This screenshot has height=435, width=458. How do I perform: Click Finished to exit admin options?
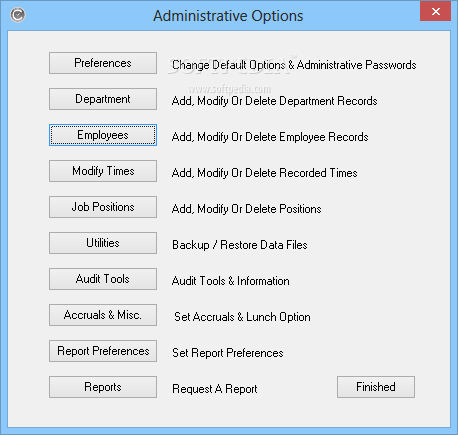[x=376, y=387]
